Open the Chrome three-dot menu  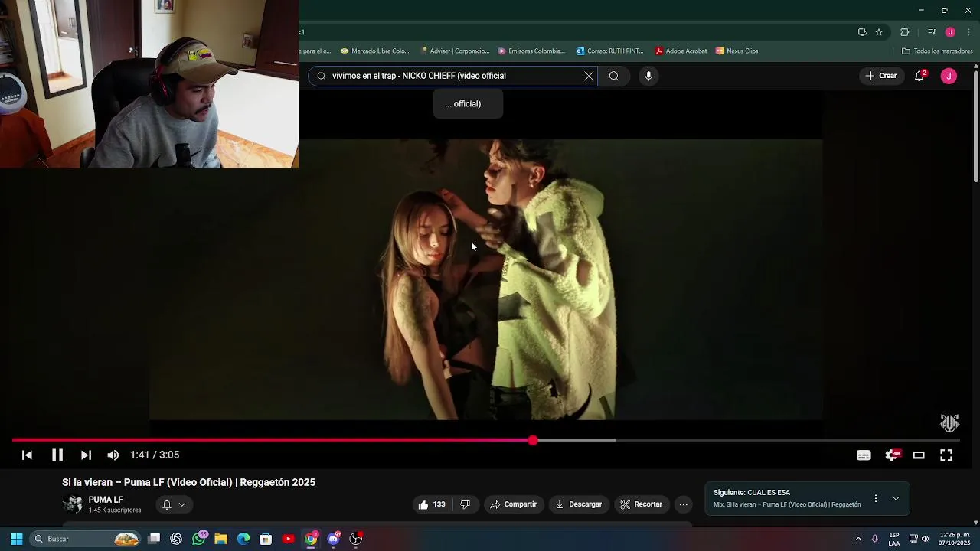969,32
